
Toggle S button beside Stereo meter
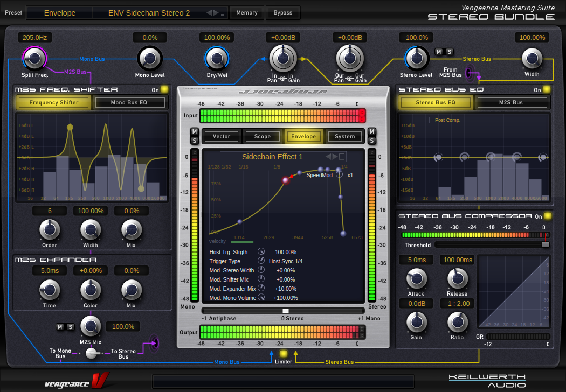(372, 141)
